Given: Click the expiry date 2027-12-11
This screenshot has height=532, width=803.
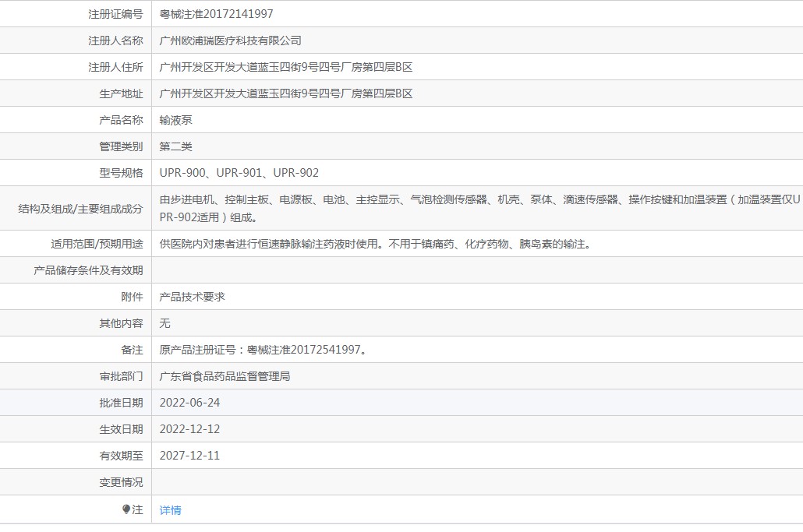Looking at the screenshot, I should point(189,456).
